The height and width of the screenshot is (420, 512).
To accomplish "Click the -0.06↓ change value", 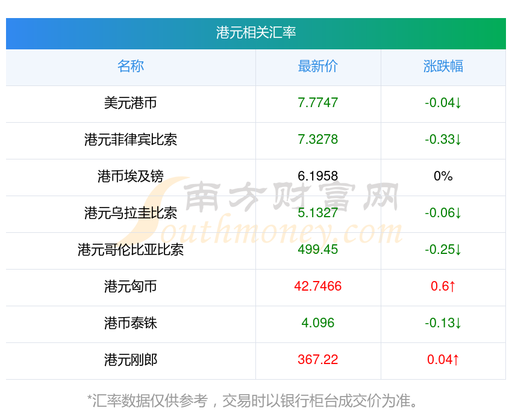I will [x=443, y=213].
